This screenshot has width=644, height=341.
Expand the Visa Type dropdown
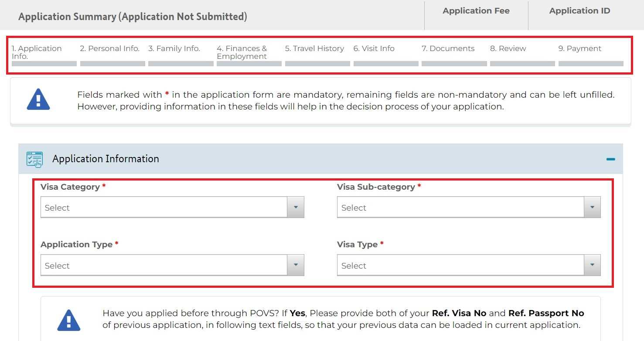coord(468,266)
